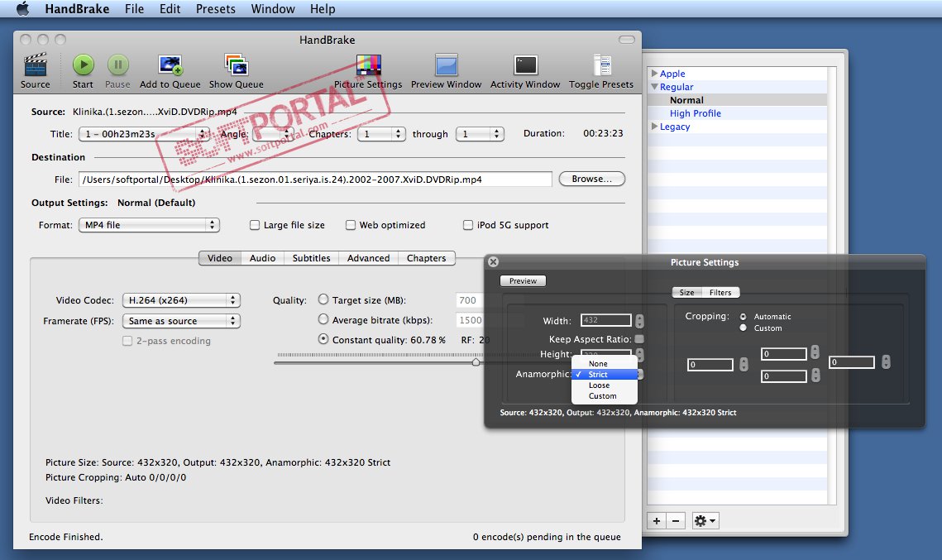Choose None in Anamorphic menu
The width and height of the screenshot is (942, 560).
[x=605, y=363]
